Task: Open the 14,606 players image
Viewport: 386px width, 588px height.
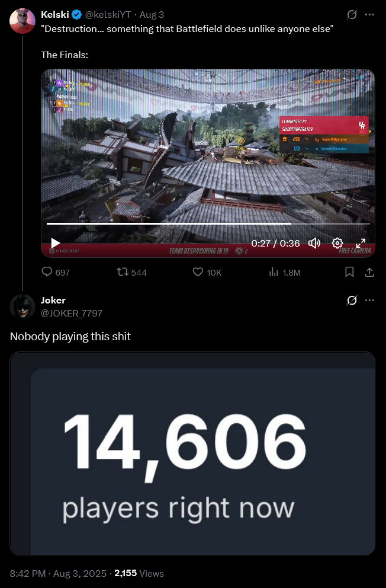Action: click(192, 453)
